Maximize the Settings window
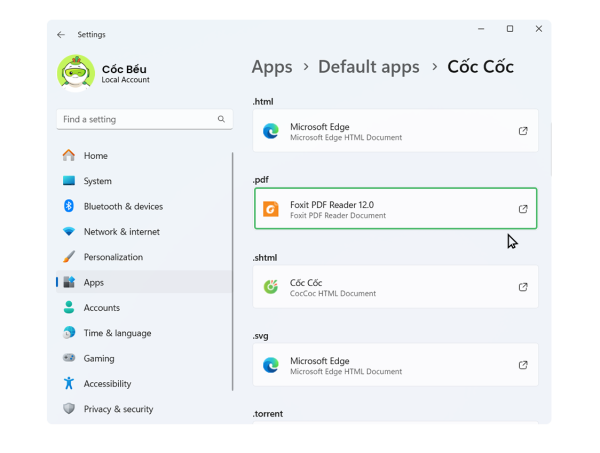The height and width of the screenshot is (453, 600). 510,29
